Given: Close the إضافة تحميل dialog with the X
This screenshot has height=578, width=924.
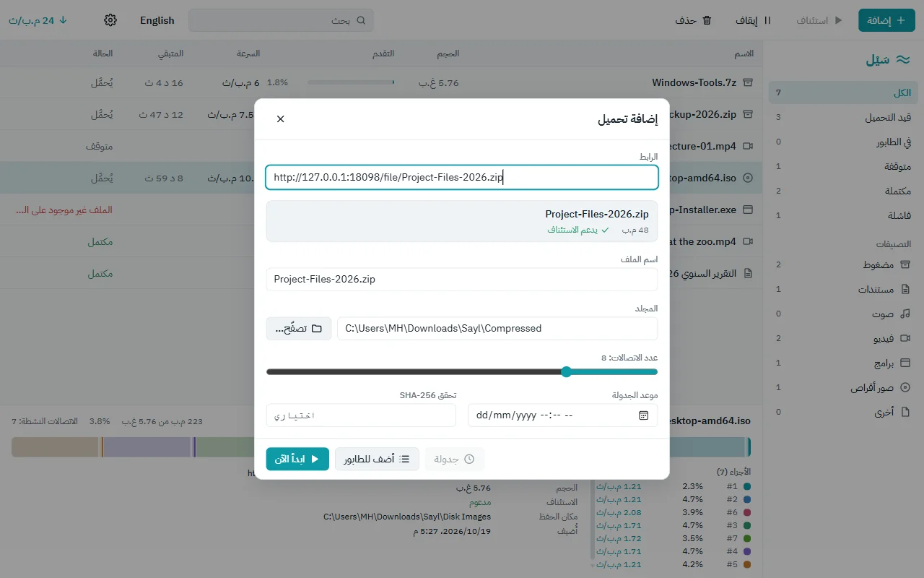Looking at the screenshot, I should [x=281, y=119].
